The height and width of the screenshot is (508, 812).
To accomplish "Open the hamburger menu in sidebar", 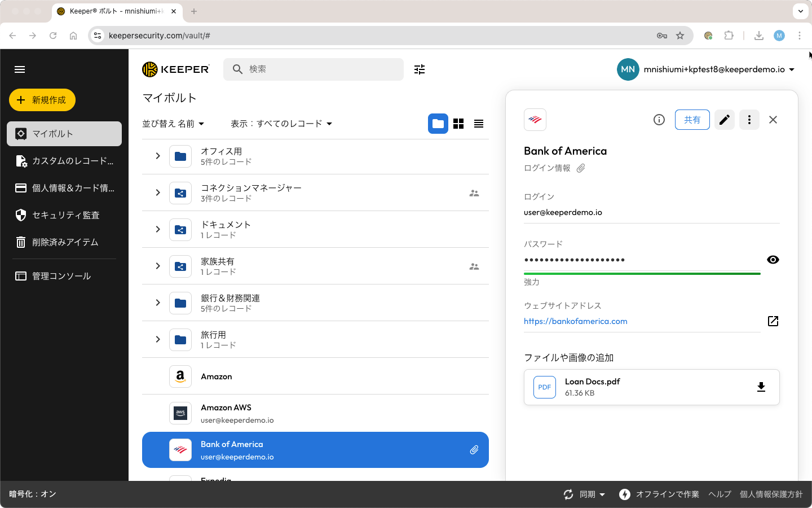I will [x=20, y=69].
